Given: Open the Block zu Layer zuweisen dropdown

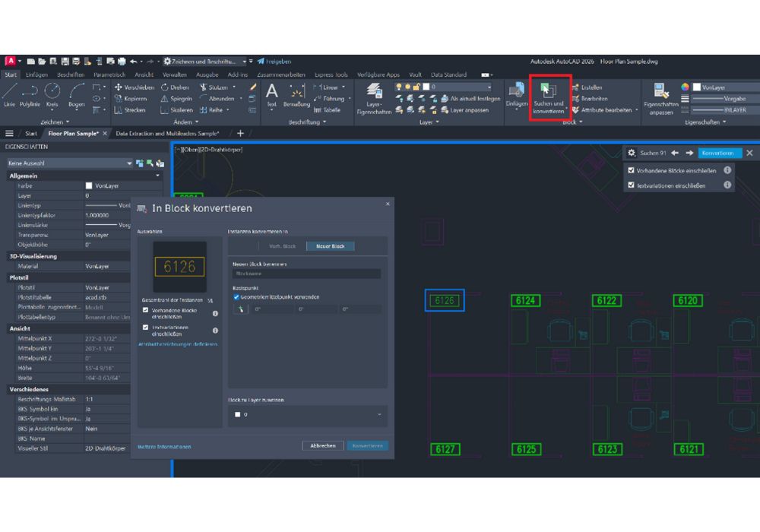Looking at the screenshot, I should [307, 414].
